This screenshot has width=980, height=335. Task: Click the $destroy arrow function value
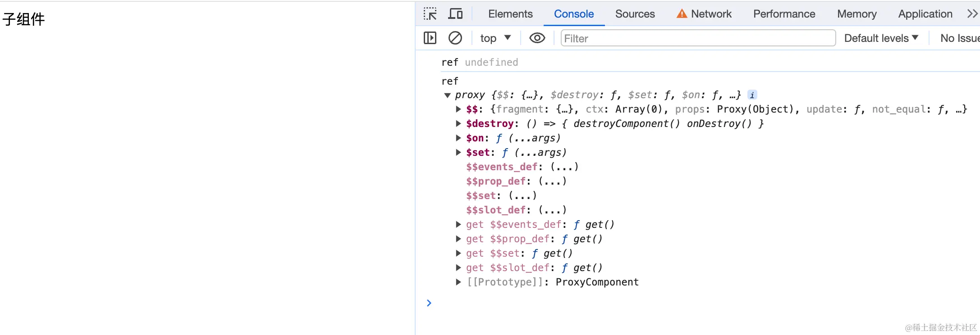[645, 124]
